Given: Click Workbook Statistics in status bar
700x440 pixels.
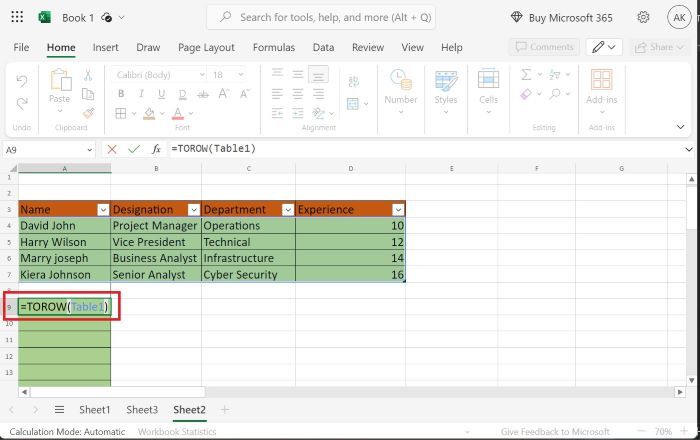Looking at the screenshot, I should (177, 432).
